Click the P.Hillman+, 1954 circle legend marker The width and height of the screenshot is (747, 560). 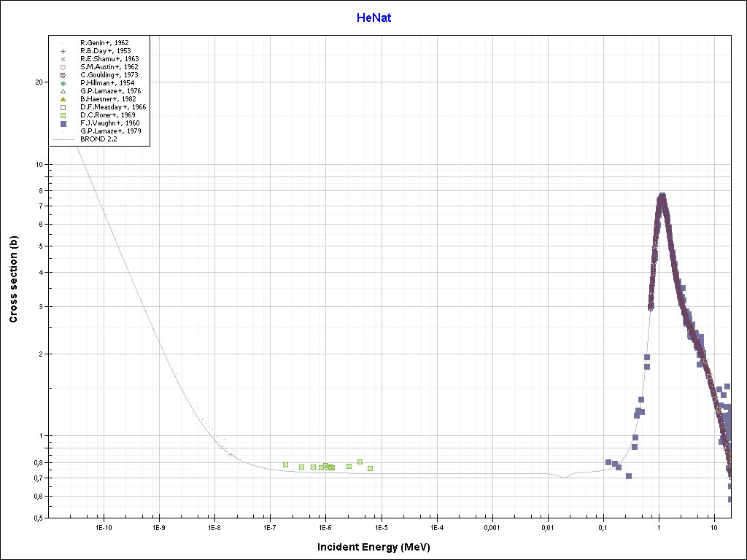point(63,83)
